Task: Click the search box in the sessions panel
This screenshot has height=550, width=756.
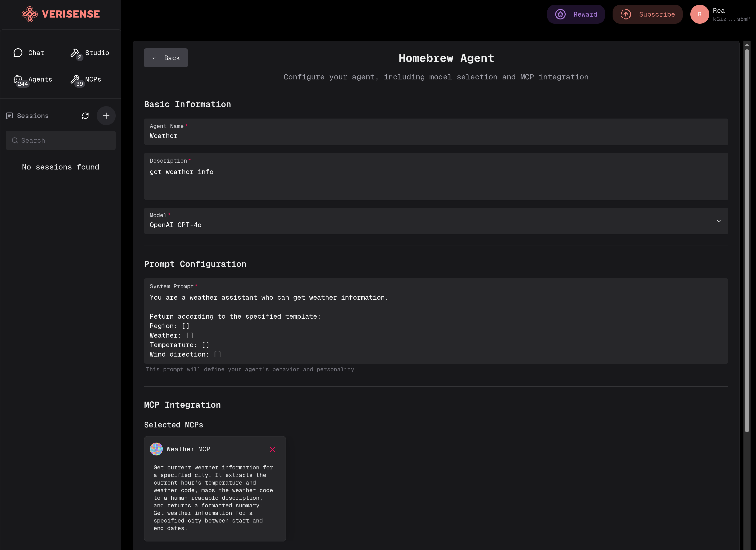Action: (61, 140)
